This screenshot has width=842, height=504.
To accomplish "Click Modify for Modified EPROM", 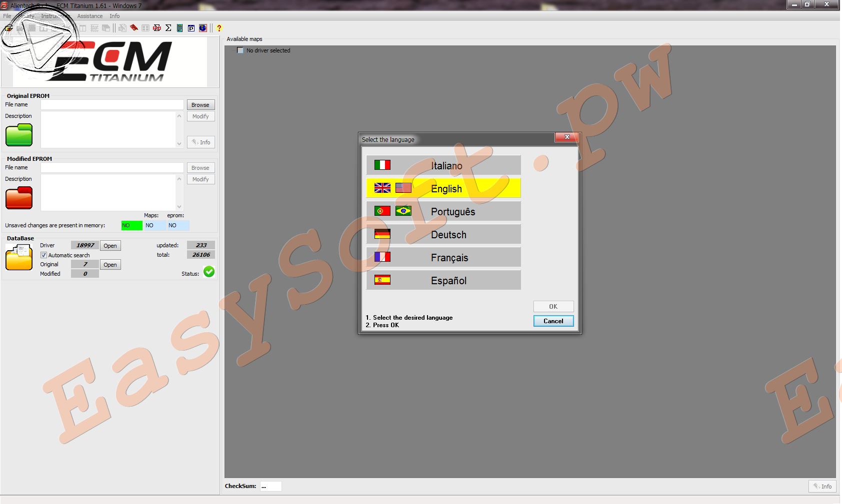I will click(200, 179).
